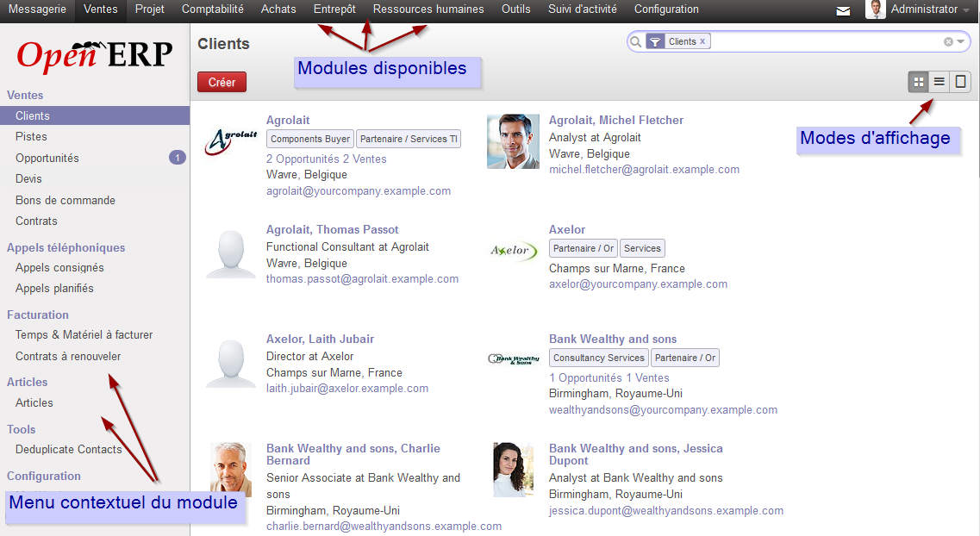The image size is (980, 536).
Task: Open Laith Jubair's placeholder avatar
Action: point(231,363)
